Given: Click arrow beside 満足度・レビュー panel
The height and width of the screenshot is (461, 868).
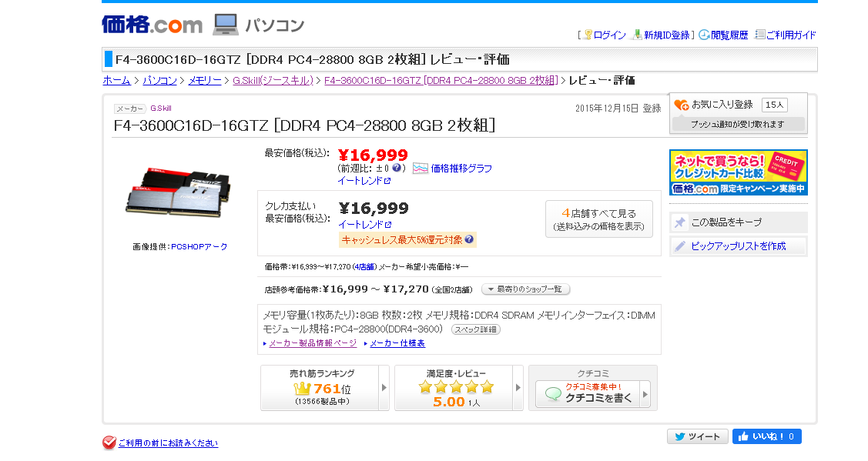Looking at the screenshot, I should click(518, 388).
